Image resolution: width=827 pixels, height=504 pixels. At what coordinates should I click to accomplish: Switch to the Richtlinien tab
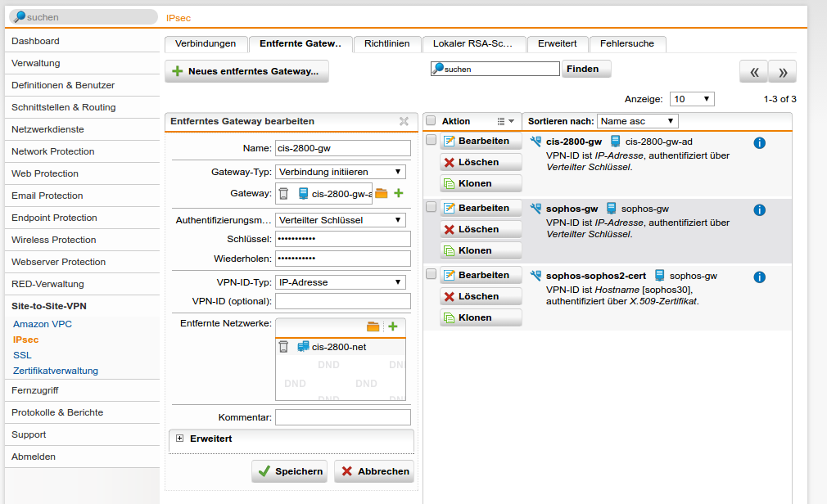coord(387,43)
